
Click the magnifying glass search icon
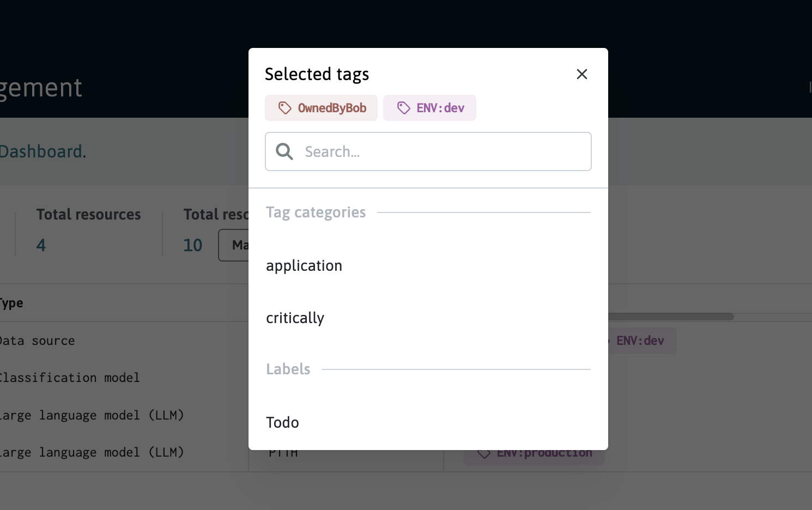click(x=284, y=151)
